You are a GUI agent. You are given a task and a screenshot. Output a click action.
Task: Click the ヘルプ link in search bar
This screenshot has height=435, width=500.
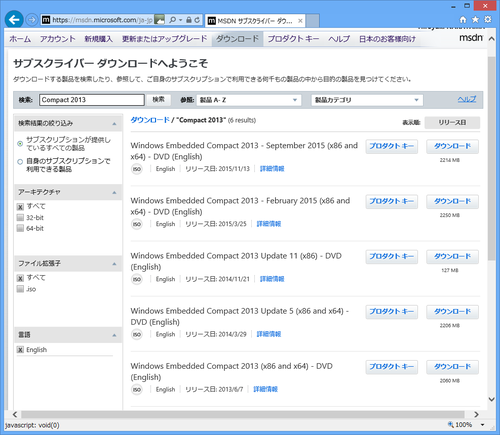pos(467,99)
